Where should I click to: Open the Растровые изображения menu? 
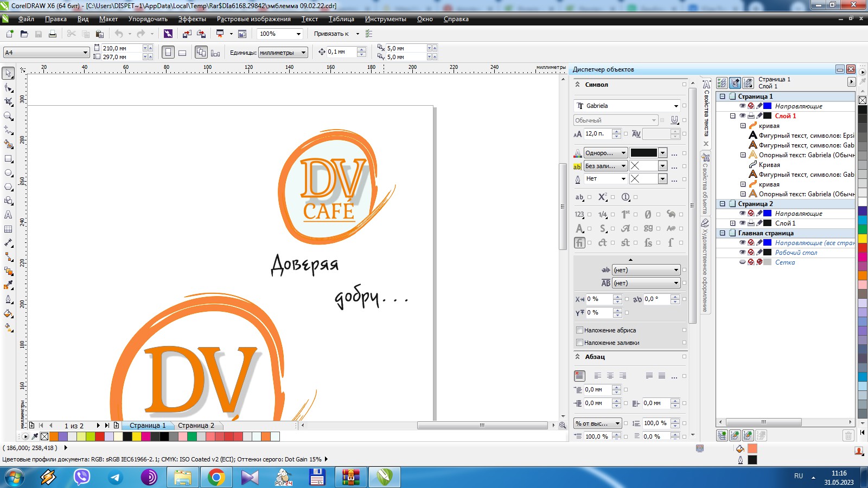254,19
